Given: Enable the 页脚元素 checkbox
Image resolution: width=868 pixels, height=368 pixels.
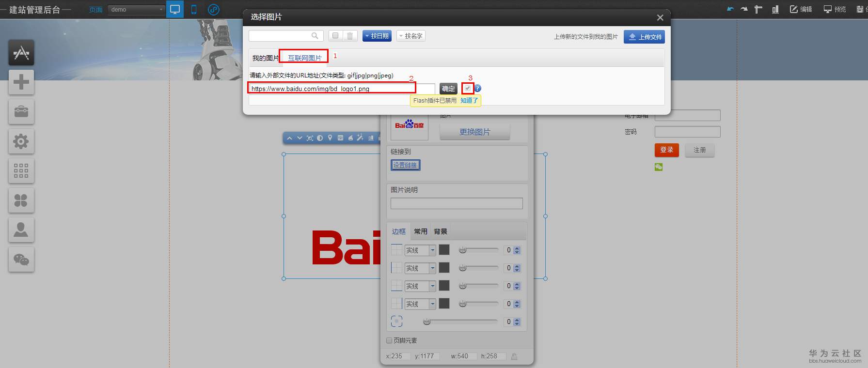Looking at the screenshot, I should [389, 340].
